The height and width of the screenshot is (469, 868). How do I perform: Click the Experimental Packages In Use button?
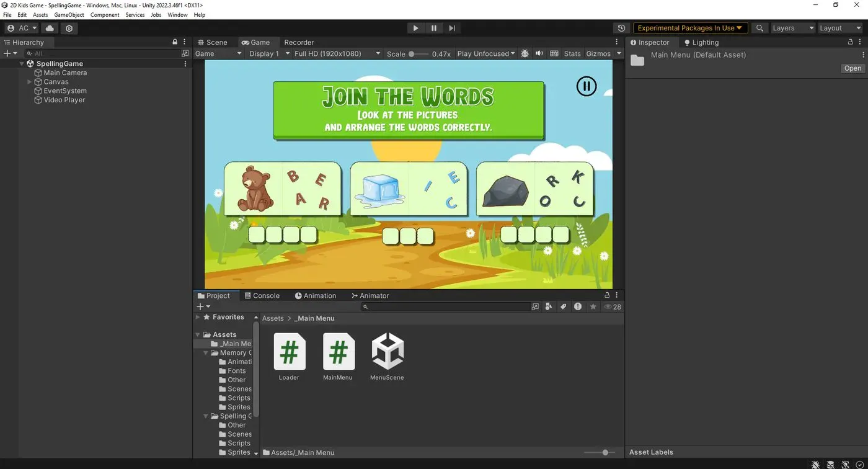pyautogui.click(x=690, y=28)
